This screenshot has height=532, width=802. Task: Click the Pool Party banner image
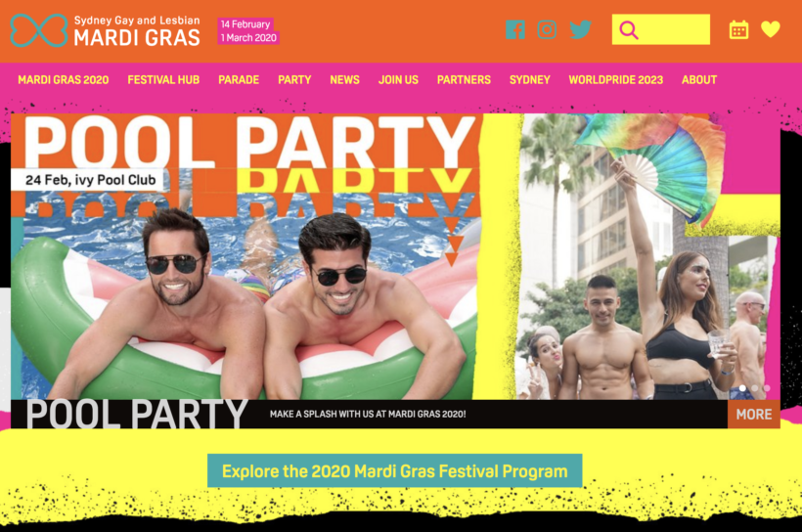coord(395,257)
